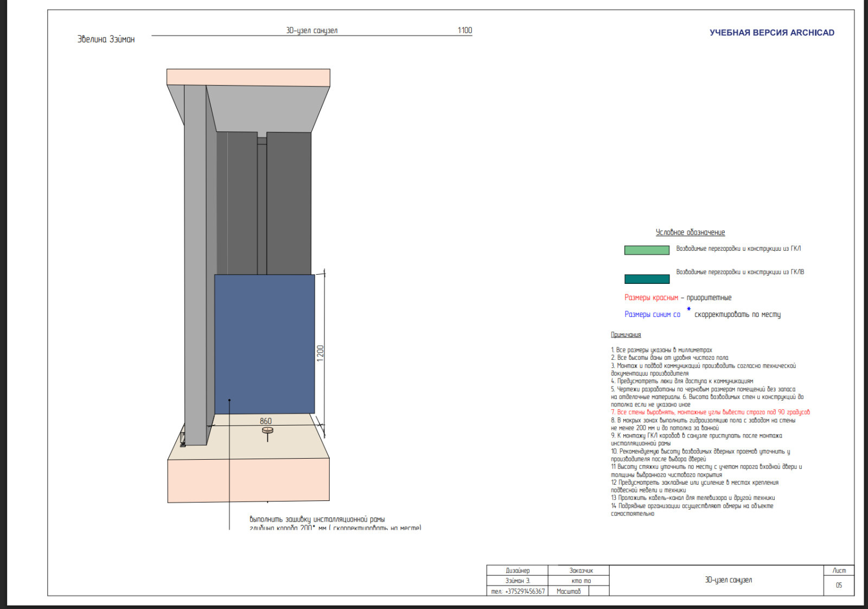Click the 3D-узел санузел title at top

click(x=311, y=30)
